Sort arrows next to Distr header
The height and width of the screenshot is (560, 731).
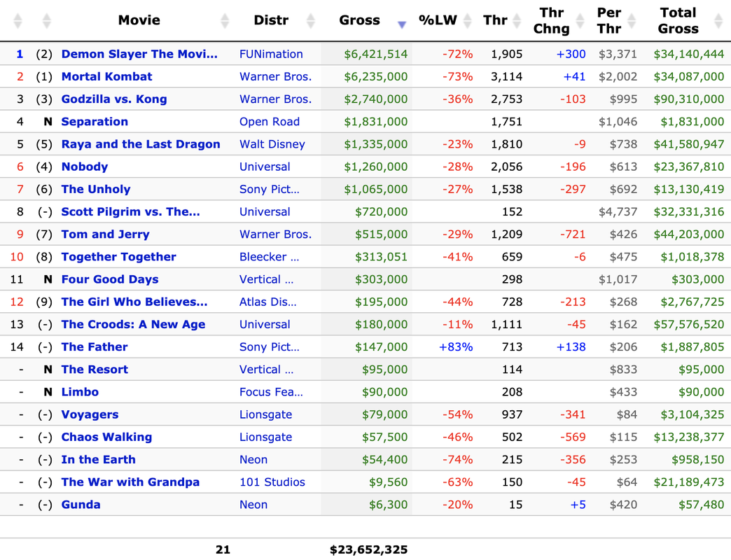click(310, 20)
